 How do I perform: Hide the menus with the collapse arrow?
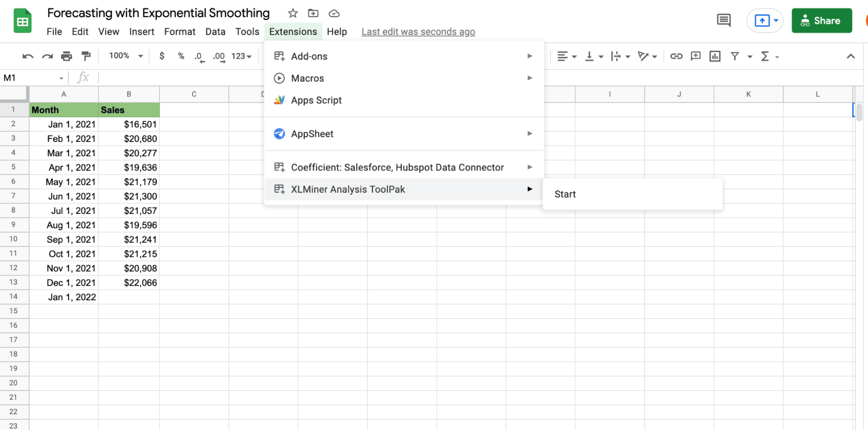(850, 56)
